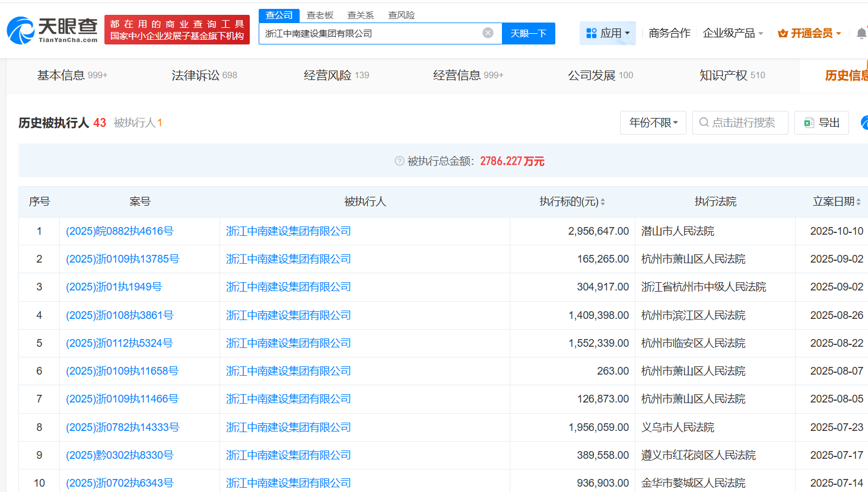Screen dimensions: 868x492
Task: Switch to the 查风险 search tab
Action: tap(401, 15)
